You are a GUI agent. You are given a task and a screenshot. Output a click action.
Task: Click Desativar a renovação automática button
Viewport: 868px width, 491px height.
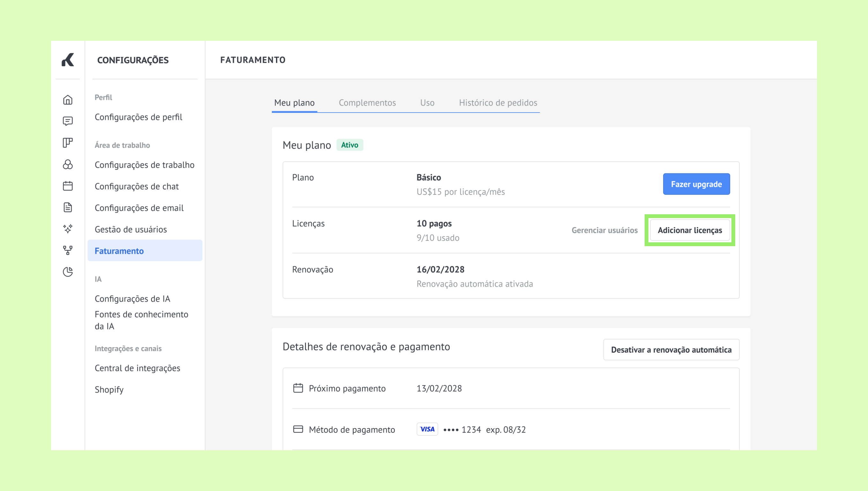tap(671, 350)
